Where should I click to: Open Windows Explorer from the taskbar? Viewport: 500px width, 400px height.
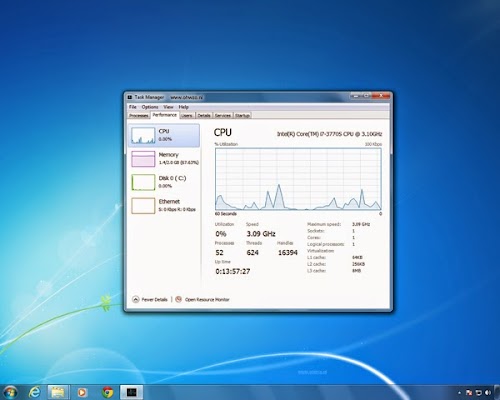coord(58,392)
